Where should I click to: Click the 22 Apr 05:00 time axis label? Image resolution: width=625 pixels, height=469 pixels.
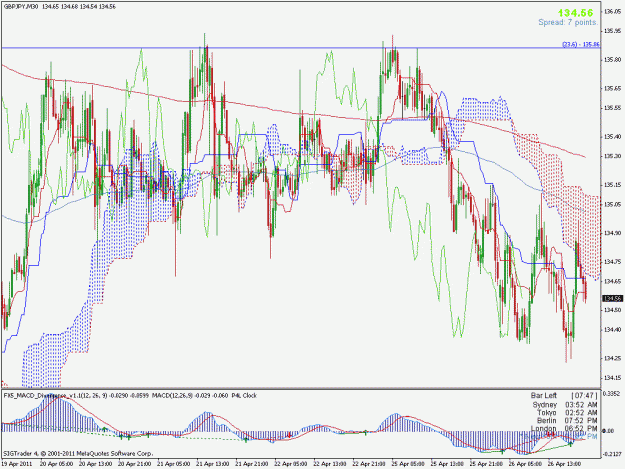point(291,464)
